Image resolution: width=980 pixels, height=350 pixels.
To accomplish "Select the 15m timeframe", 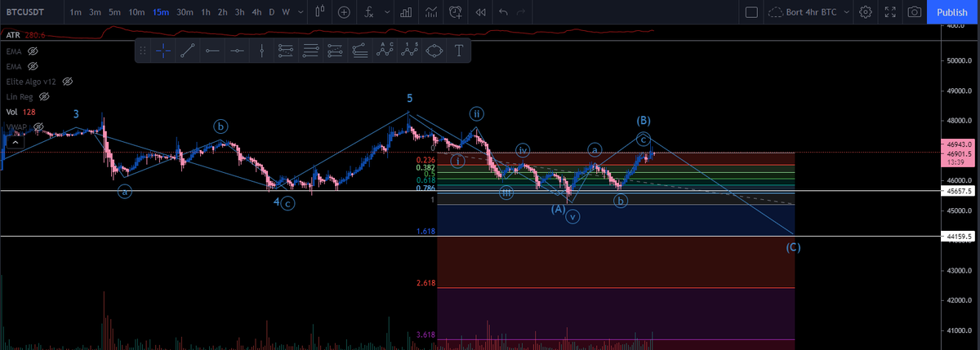I will click(x=162, y=12).
